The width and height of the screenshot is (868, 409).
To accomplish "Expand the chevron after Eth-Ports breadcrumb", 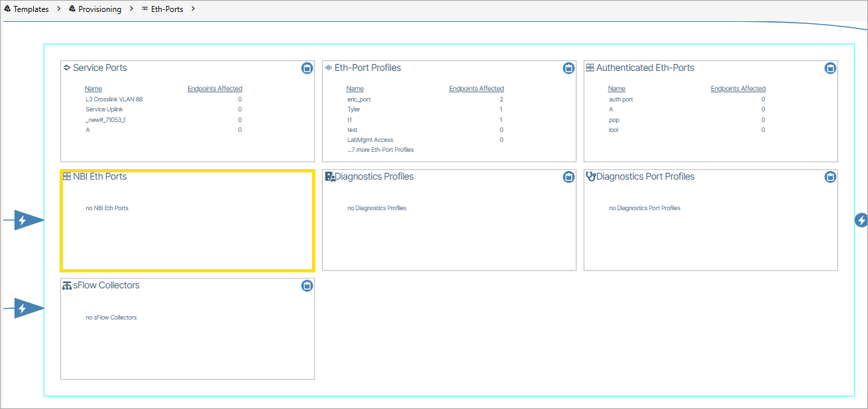I will (193, 9).
